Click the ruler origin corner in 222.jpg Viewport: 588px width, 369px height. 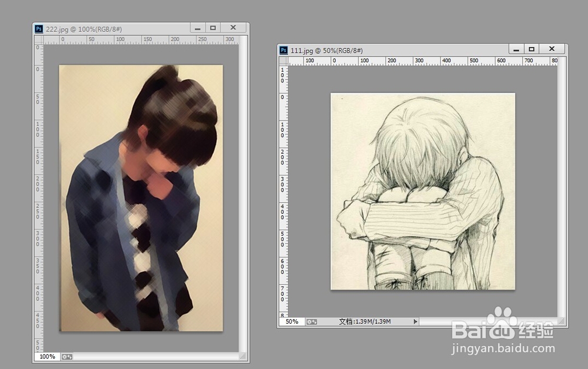39,40
